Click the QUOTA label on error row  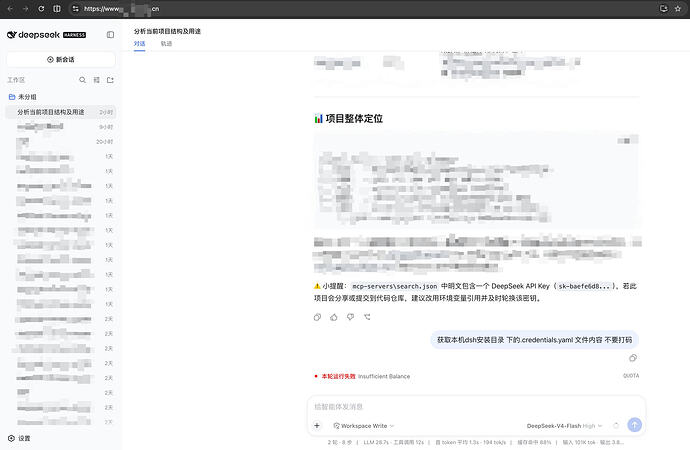tap(631, 376)
